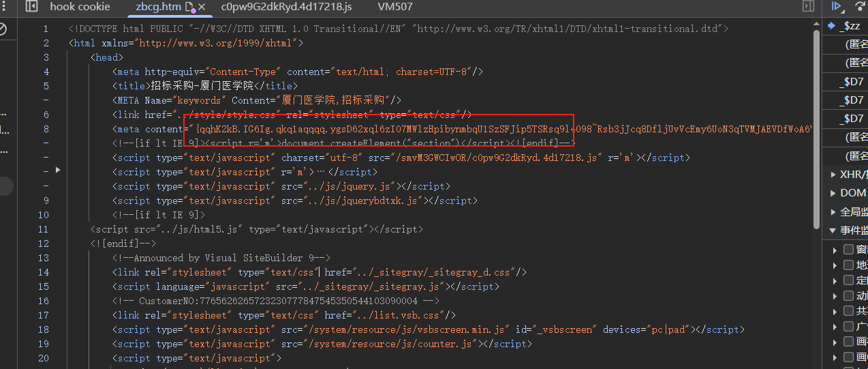Click the DOCTYPE declaration line
The image size is (868, 369).
[399, 29]
